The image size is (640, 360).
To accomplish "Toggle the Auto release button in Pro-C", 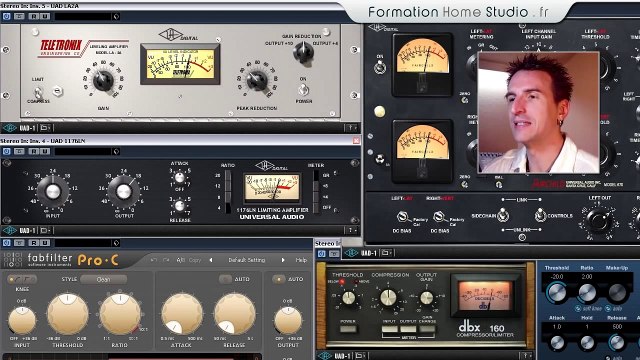I will pyautogui.click(x=225, y=279).
